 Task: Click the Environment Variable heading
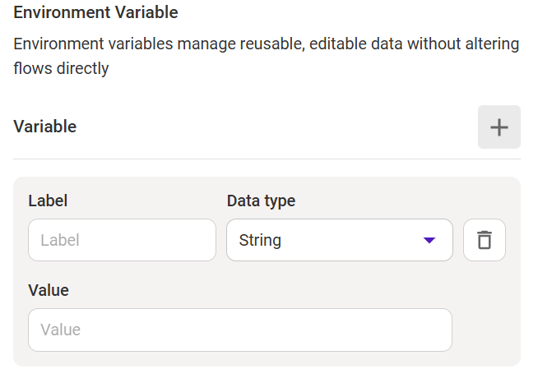point(95,13)
